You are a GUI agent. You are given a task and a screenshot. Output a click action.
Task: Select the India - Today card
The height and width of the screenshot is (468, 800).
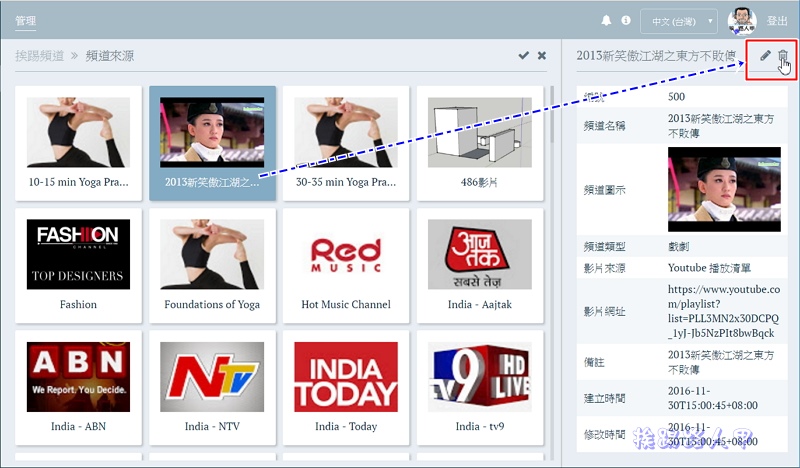346,388
